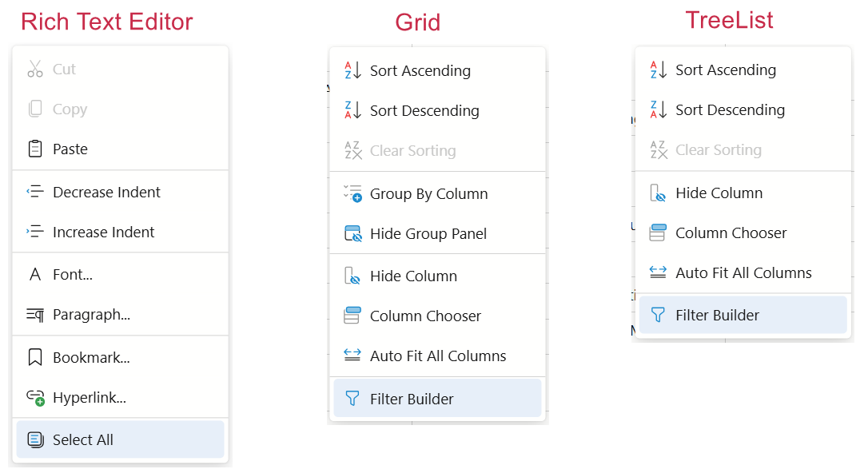Click the Group By Column icon in Grid
868x469 pixels.
(x=352, y=193)
